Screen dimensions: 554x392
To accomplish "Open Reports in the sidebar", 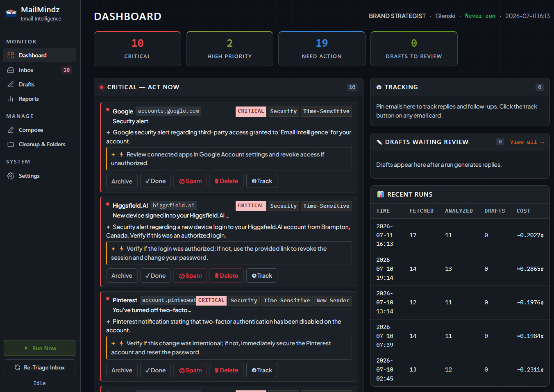I will [x=39, y=99].
